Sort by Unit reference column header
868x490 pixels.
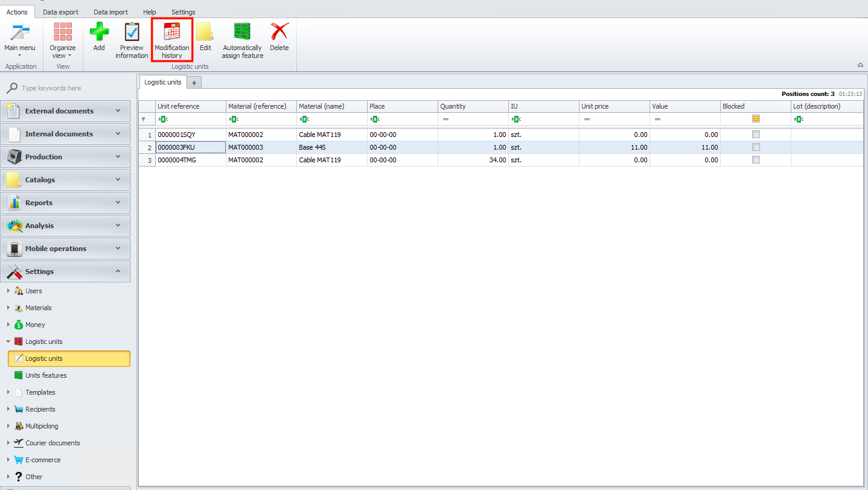[190, 106]
